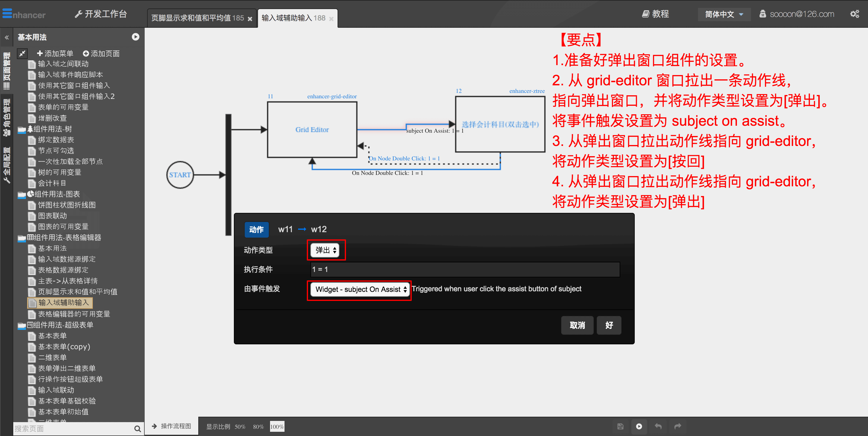Switch to the 页脚显示求和值和平均值 185 tab

(197, 18)
